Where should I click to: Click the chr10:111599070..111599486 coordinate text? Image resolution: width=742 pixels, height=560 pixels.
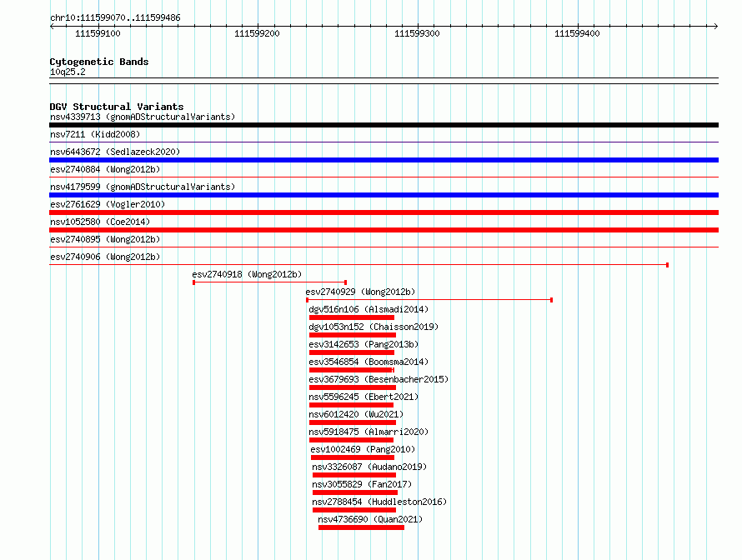[115, 18]
